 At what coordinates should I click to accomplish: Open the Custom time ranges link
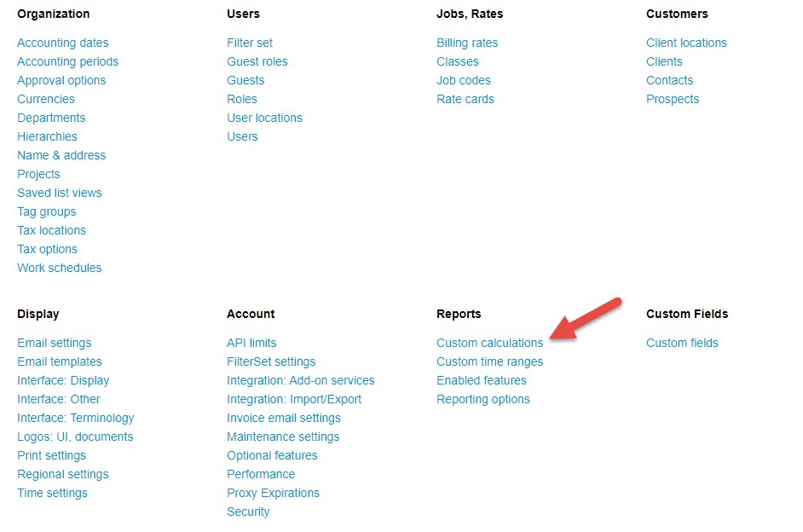(x=489, y=361)
